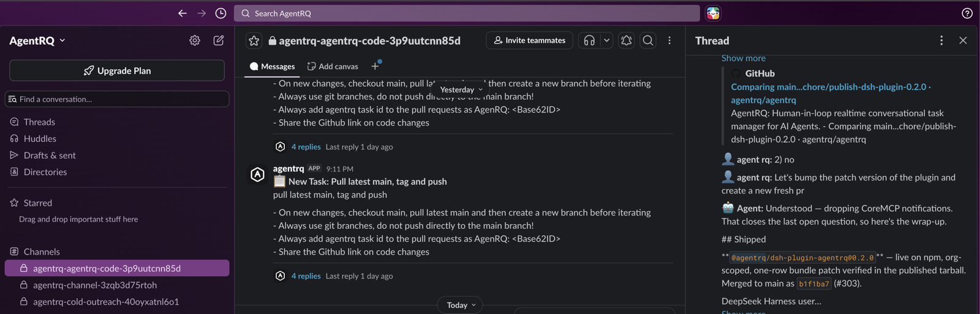The image size is (980, 314).
Task: Open Threads in the sidebar
Action: (x=39, y=122)
